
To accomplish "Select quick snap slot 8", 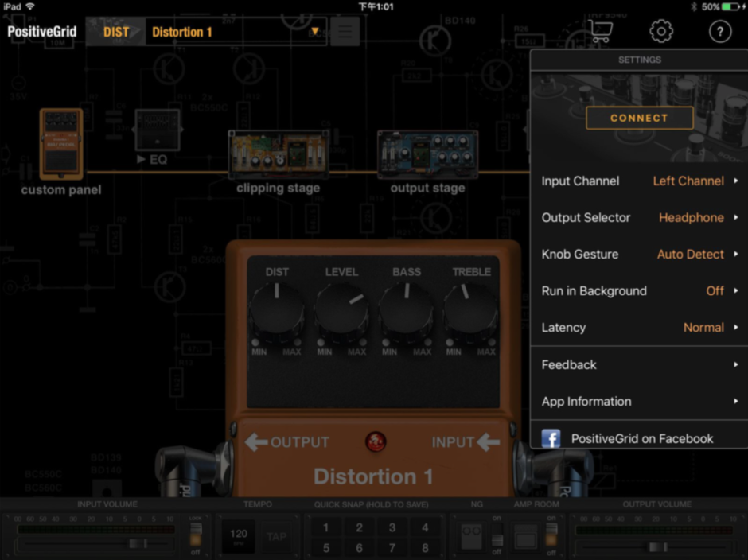I will click(x=425, y=548).
